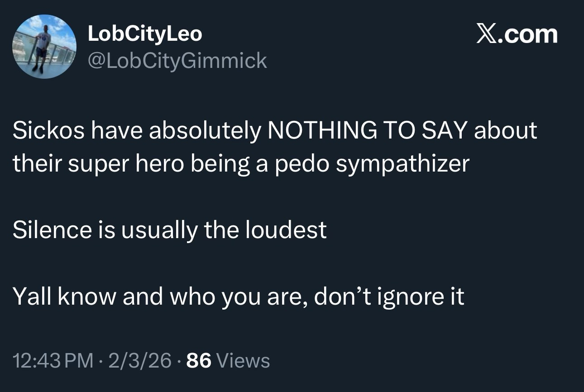Screen dimensions: 584x392
Task: Click the "don't ignore it" phrase
Action: pos(389,296)
